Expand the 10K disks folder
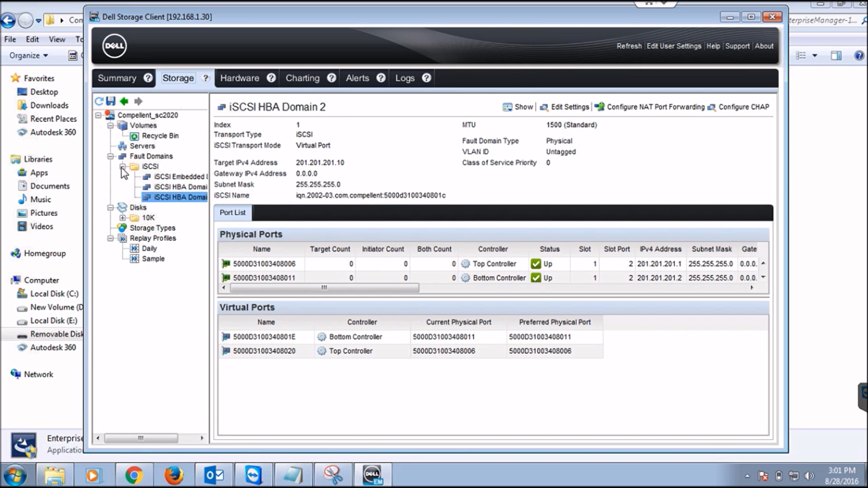The width and height of the screenshot is (868, 488). pyautogui.click(x=123, y=217)
